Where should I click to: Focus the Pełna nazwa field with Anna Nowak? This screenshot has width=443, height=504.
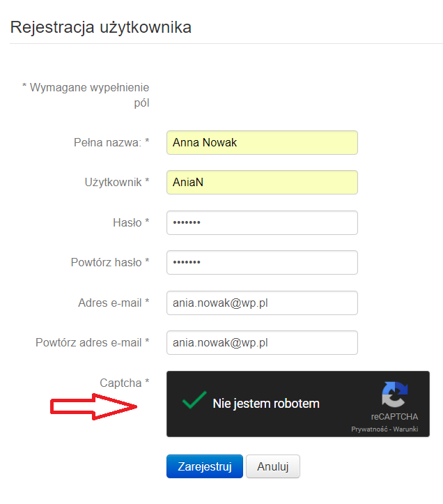click(262, 142)
